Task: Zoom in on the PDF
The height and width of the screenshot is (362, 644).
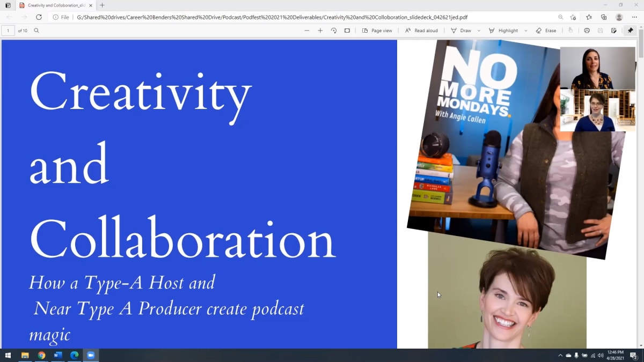Action: [x=320, y=31]
